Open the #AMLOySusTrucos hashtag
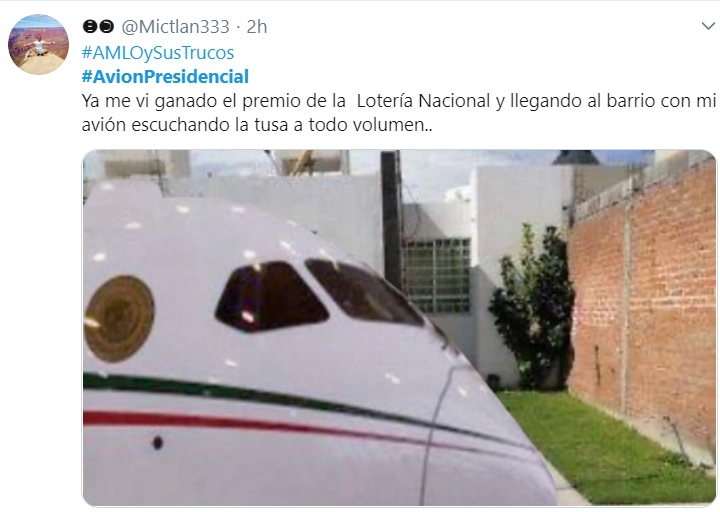Image resolution: width=720 pixels, height=512 pixels. (x=158, y=53)
